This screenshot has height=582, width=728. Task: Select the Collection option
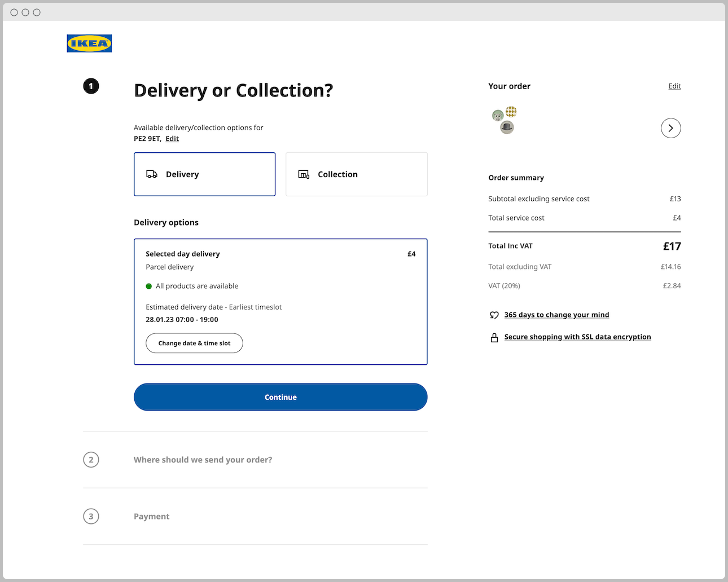356,174
